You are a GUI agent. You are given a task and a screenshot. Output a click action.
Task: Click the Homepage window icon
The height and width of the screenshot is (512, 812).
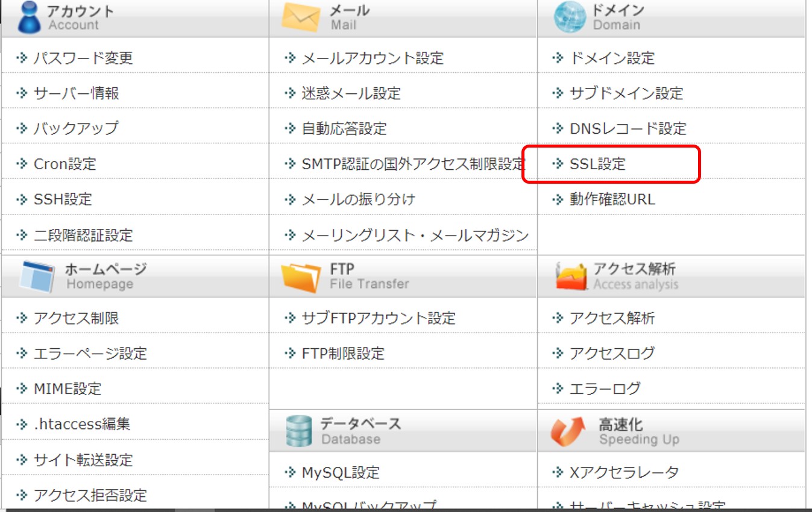coord(37,276)
